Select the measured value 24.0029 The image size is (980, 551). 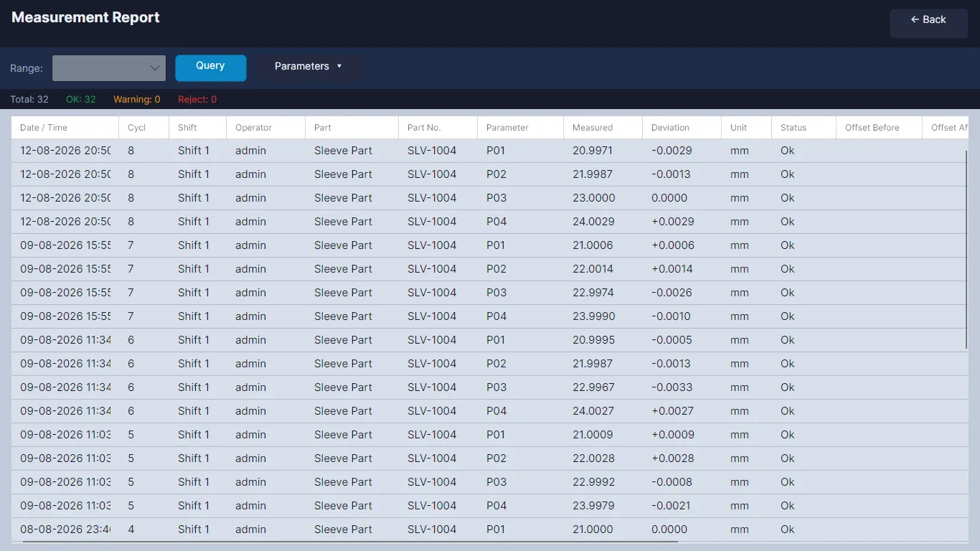[593, 222]
